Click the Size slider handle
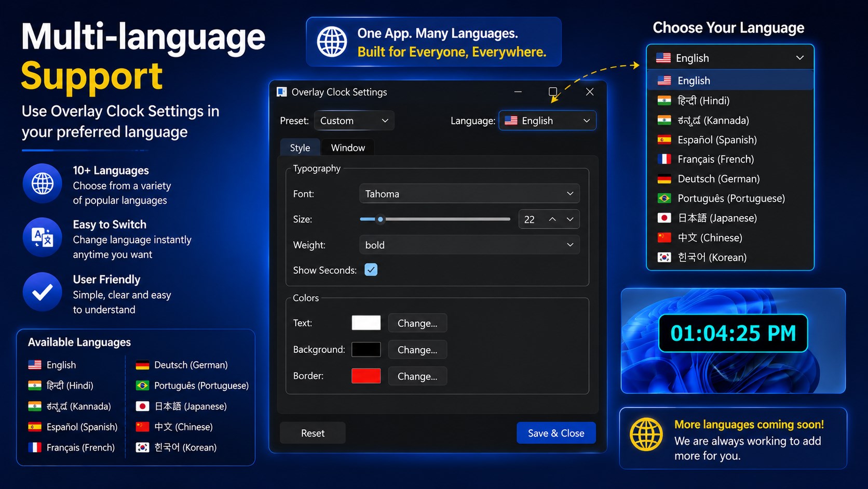Screen dimensions: 868x489 click(381, 219)
